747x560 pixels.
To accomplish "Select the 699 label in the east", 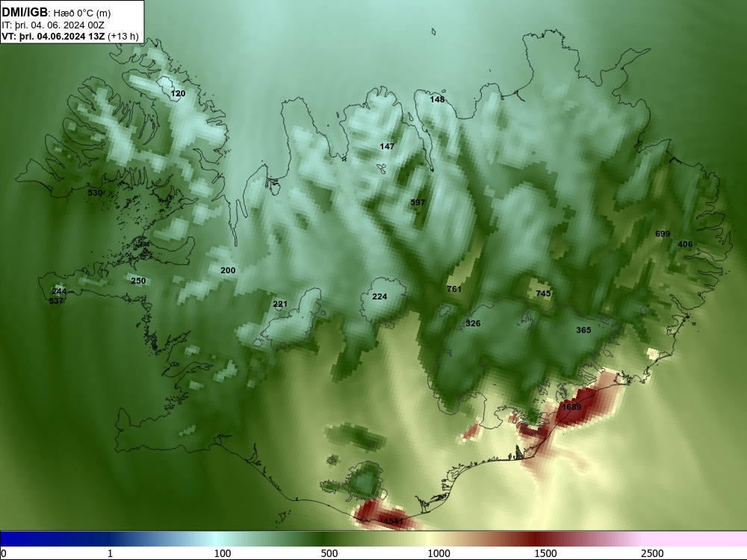I will click(x=663, y=233).
